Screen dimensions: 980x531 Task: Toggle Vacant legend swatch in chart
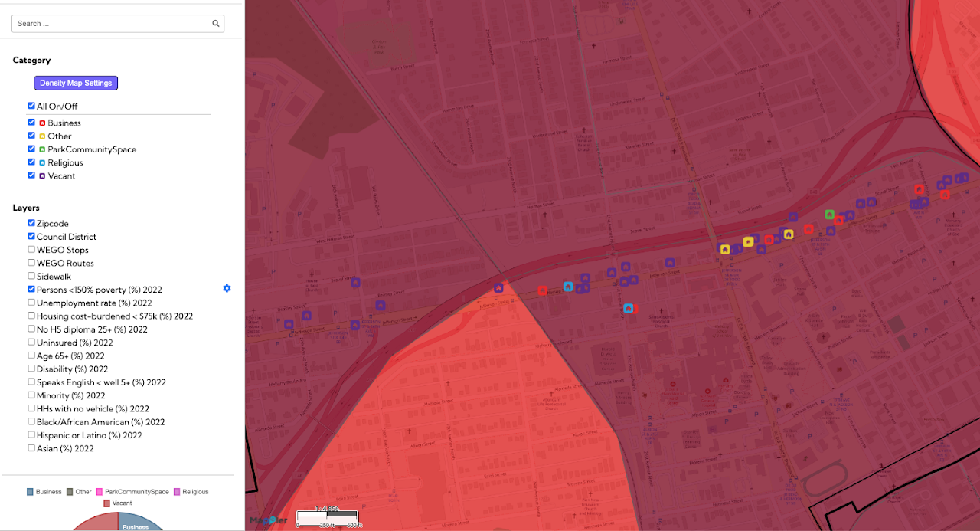tap(106, 503)
